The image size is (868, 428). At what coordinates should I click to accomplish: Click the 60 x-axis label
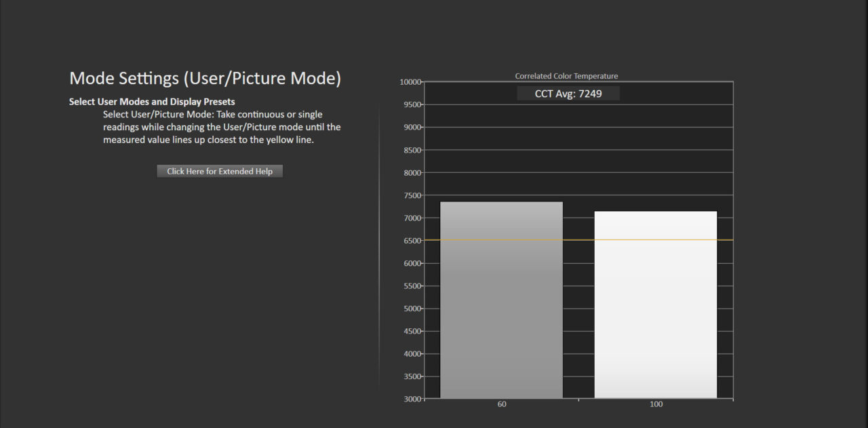tap(502, 405)
